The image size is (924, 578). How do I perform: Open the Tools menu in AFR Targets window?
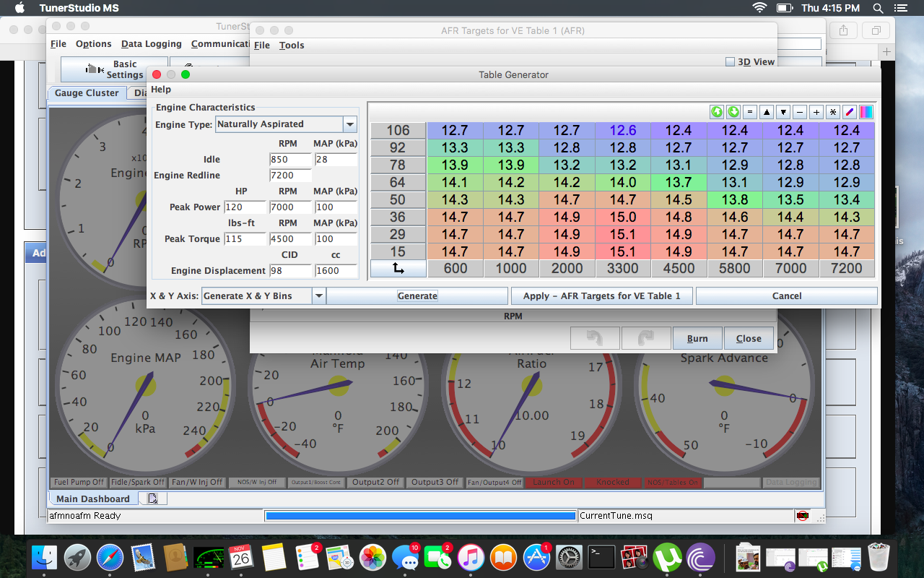point(292,45)
